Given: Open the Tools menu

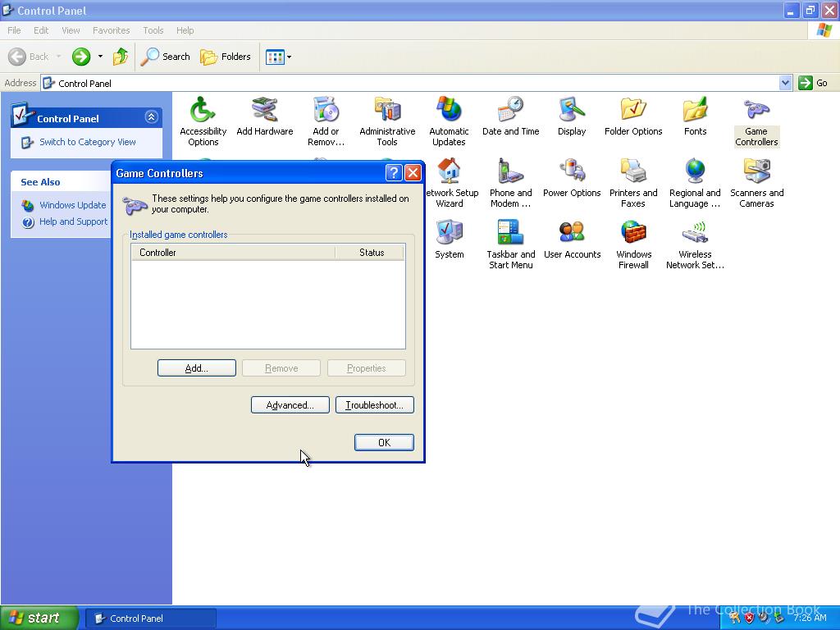Looking at the screenshot, I should point(153,30).
